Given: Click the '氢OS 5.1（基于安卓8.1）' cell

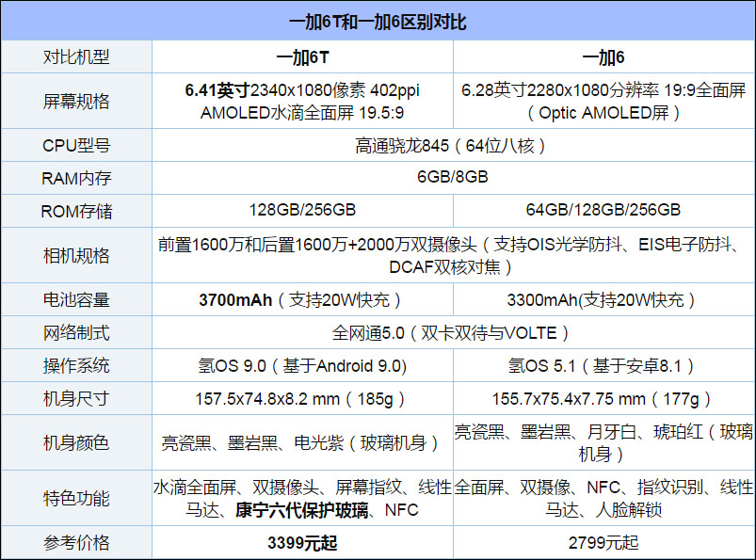Looking at the screenshot, I should [603, 366].
